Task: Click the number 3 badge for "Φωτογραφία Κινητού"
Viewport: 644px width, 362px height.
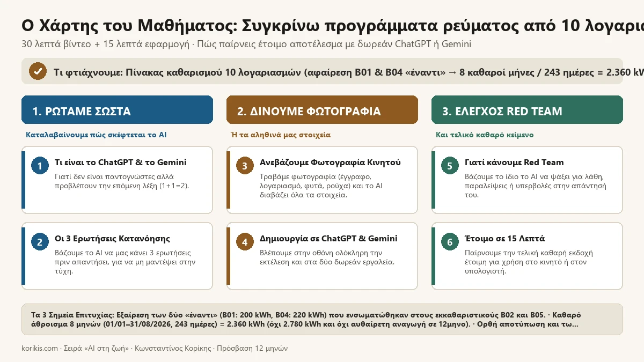Action: [245, 166]
